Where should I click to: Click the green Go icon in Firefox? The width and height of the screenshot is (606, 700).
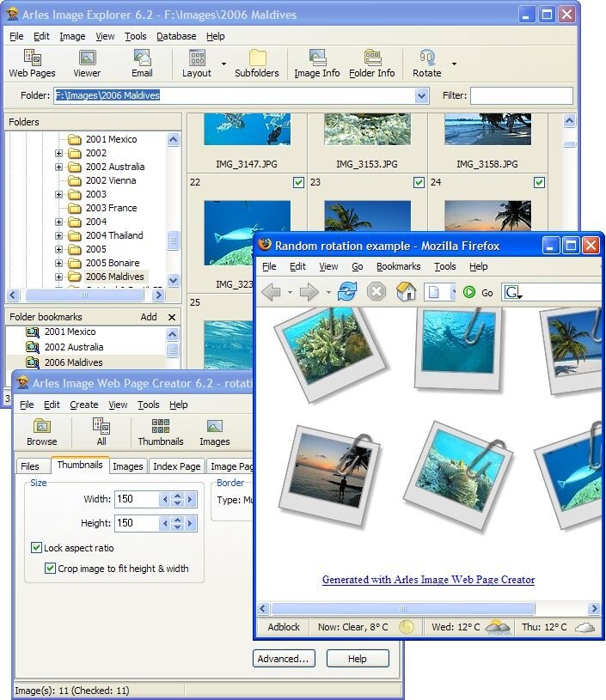click(469, 292)
